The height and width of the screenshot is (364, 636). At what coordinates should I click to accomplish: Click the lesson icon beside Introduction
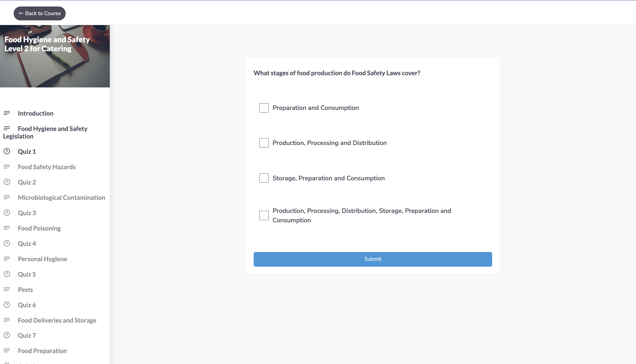coord(7,113)
